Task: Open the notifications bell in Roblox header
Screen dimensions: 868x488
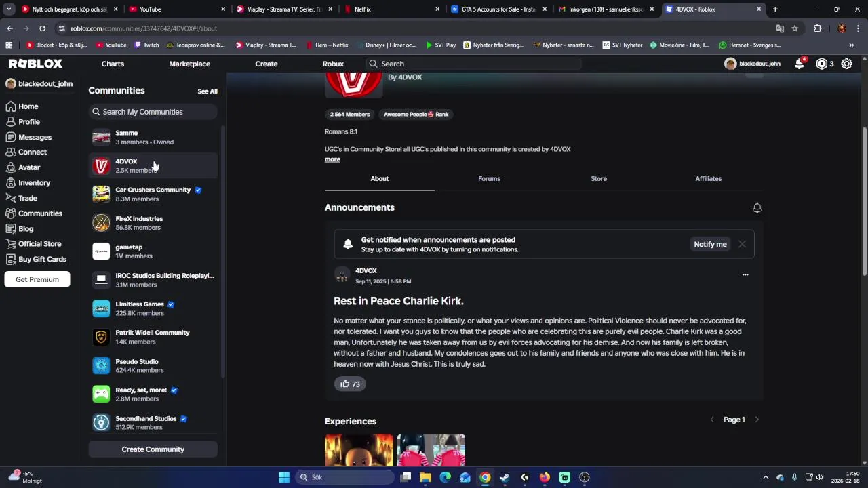Action: coord(800,64)
